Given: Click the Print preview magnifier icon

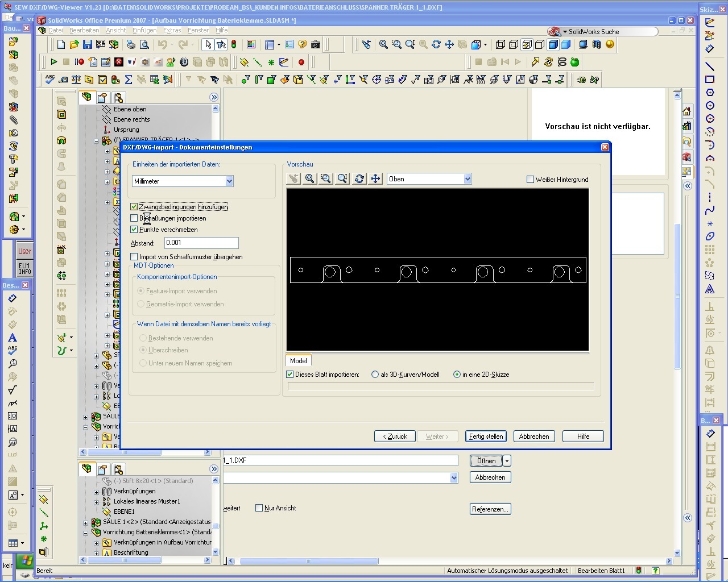Looking at the screenshot, I should [144, 44].
